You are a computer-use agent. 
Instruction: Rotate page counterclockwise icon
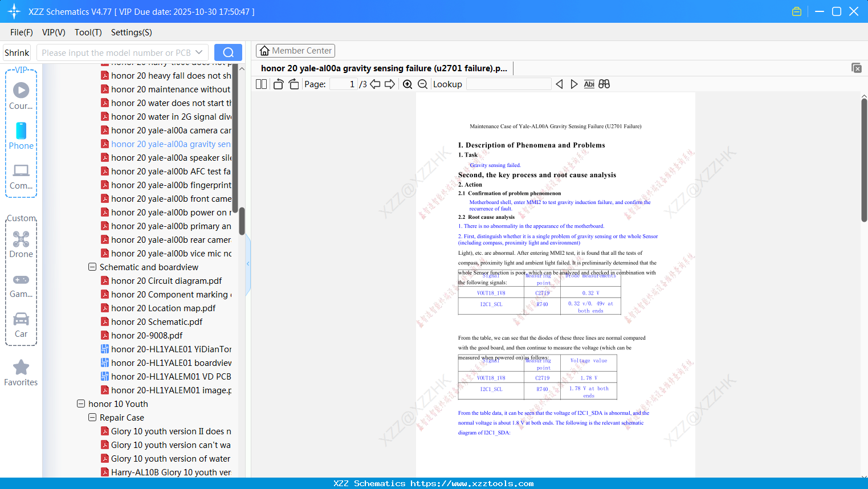pyautogui.click(x=278, y=84)
